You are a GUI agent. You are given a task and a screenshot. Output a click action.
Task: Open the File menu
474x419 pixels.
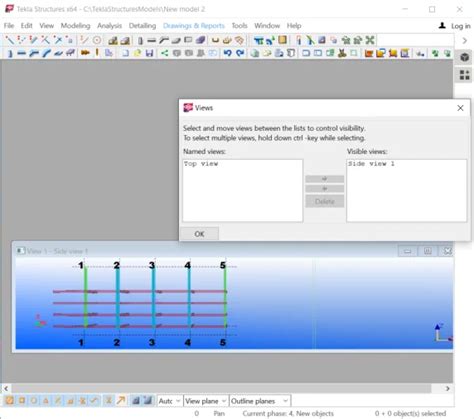click(x=9, y=26)
